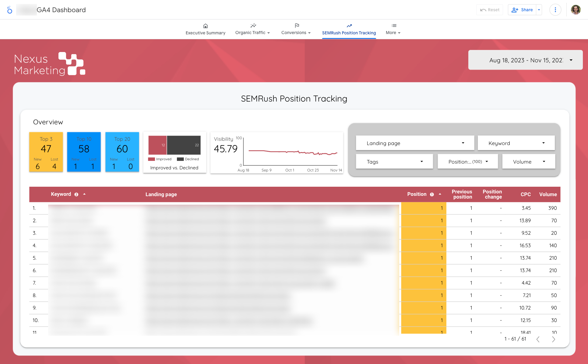
Task: Click the Share add-person icon
Action: (515, 10)
